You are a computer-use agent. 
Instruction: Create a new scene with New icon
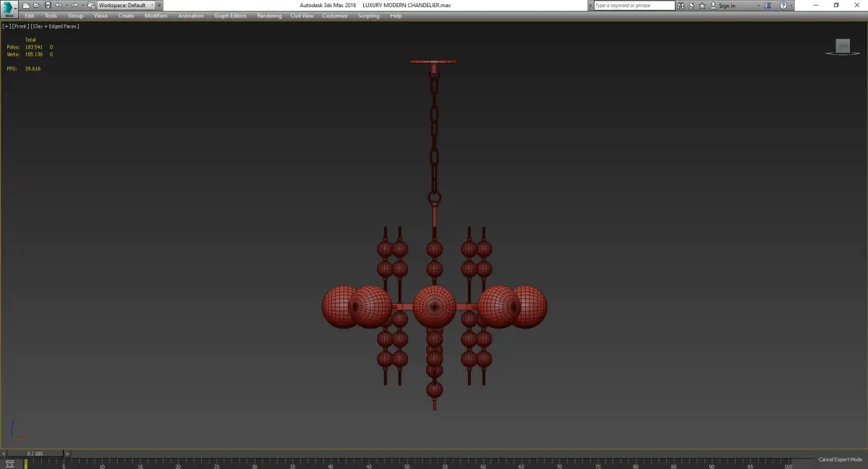(26, 5)
